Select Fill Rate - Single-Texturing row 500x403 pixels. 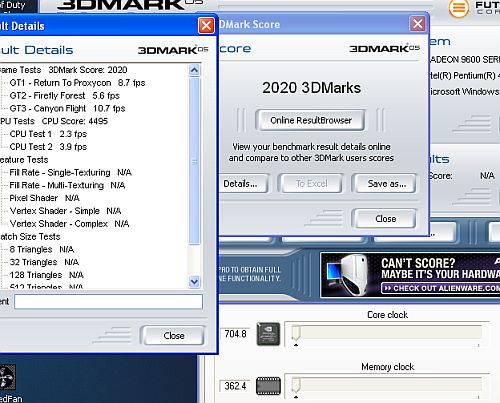70,172
